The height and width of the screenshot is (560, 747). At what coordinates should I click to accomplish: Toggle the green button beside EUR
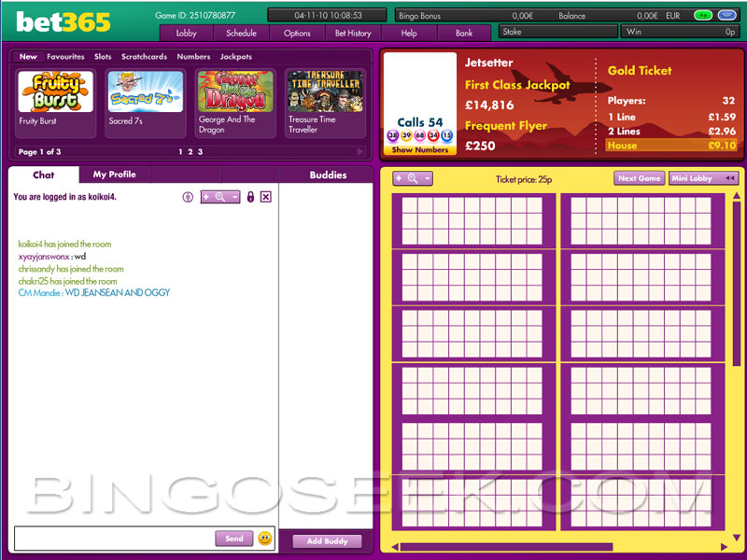click(x=703, y=15)
